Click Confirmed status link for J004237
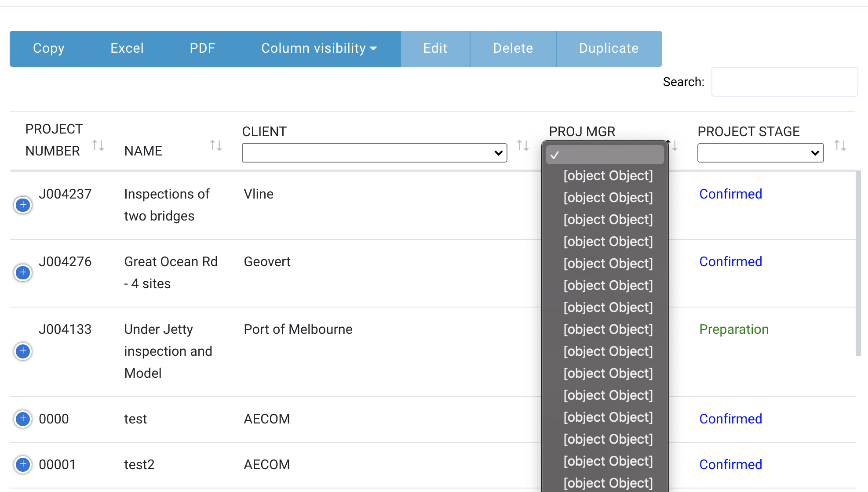The image size is (868, 492). (x=729, y=194)
